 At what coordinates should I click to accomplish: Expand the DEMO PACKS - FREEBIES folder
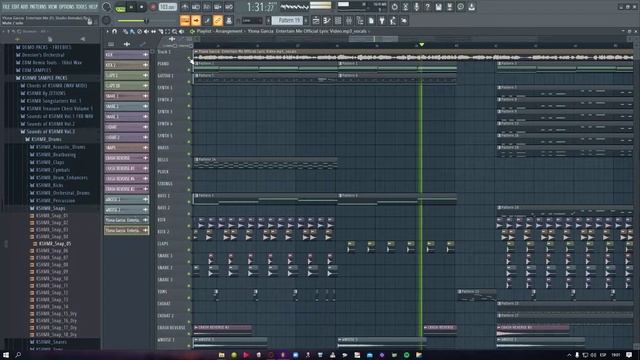(43, 47)
